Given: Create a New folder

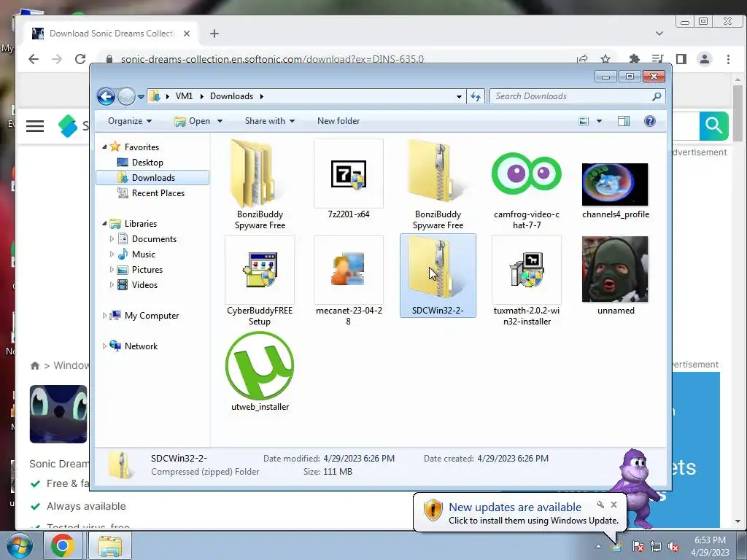Looking at the screenshot, I should point(338,121).
